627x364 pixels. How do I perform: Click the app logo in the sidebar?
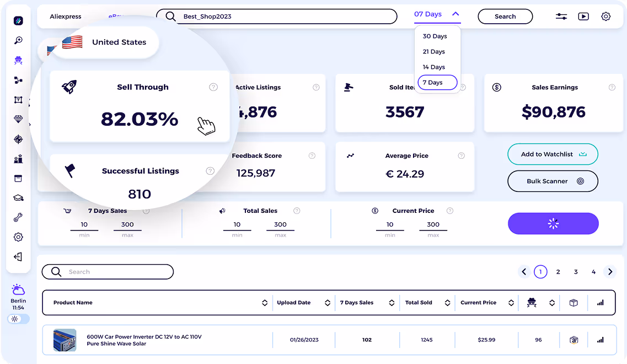click(18, 20)
